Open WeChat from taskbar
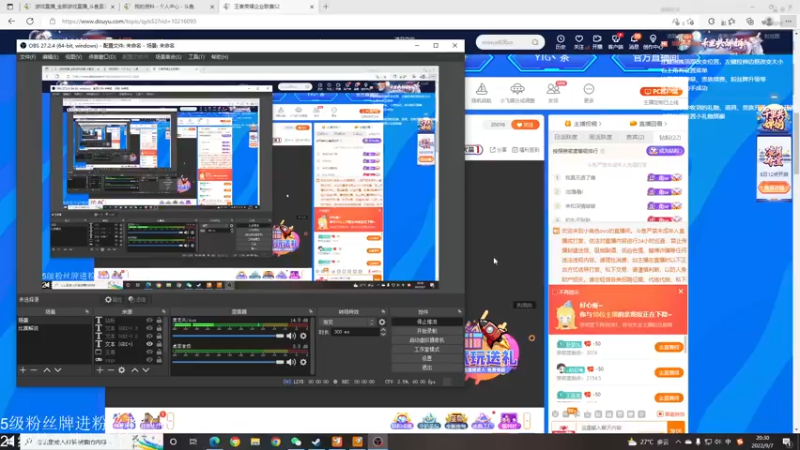 296,441
